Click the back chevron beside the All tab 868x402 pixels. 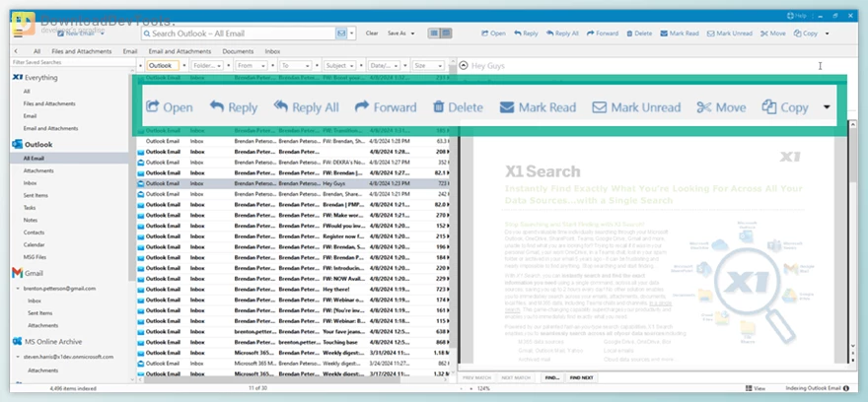pyautogui.click(x=16, y=51)
